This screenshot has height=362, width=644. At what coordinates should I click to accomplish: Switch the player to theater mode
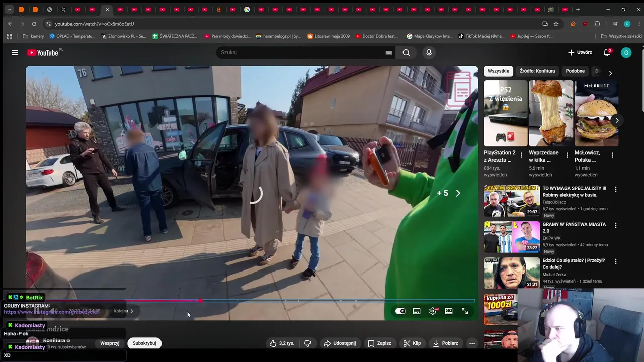(449, 311)
